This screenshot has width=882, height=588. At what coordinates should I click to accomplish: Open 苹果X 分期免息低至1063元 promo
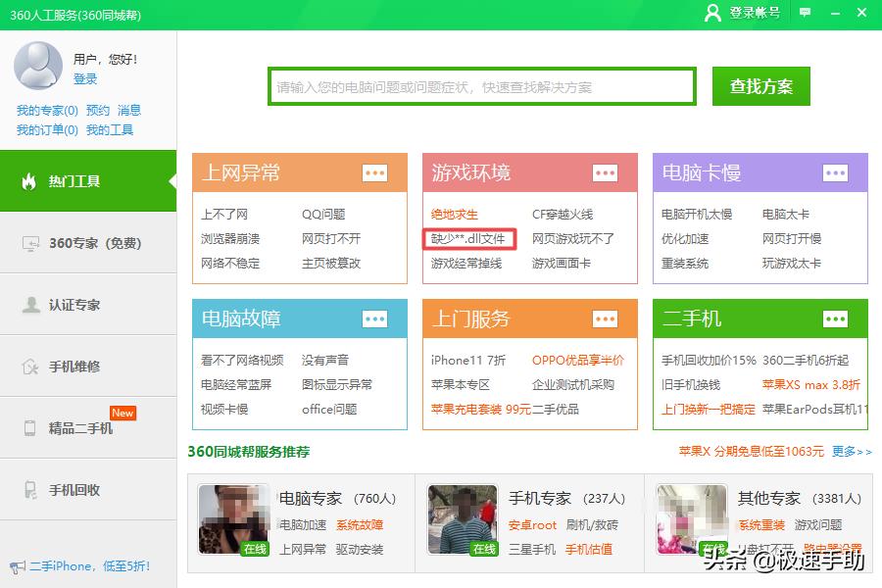[752, 451]
